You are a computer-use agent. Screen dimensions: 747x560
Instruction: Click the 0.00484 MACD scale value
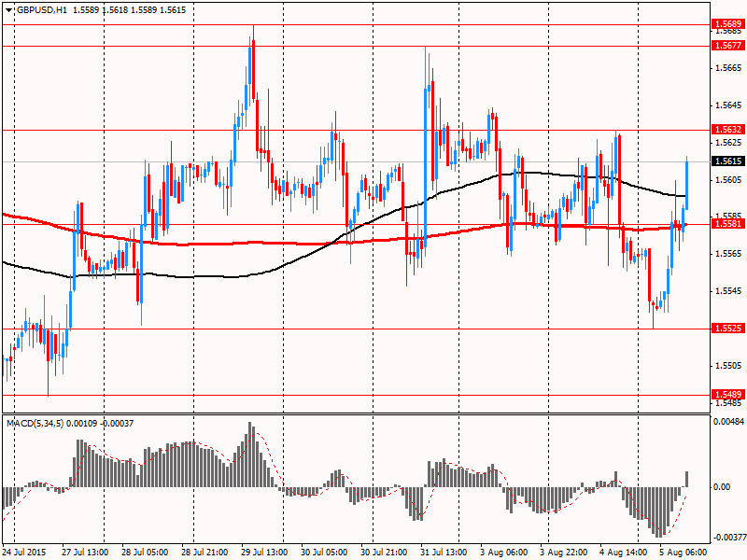coord(728,423)
